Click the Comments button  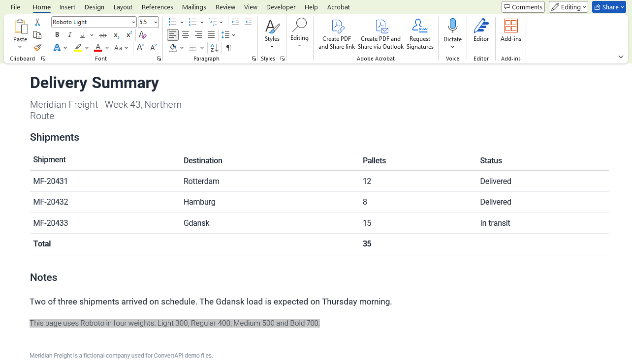click(523, 7)
